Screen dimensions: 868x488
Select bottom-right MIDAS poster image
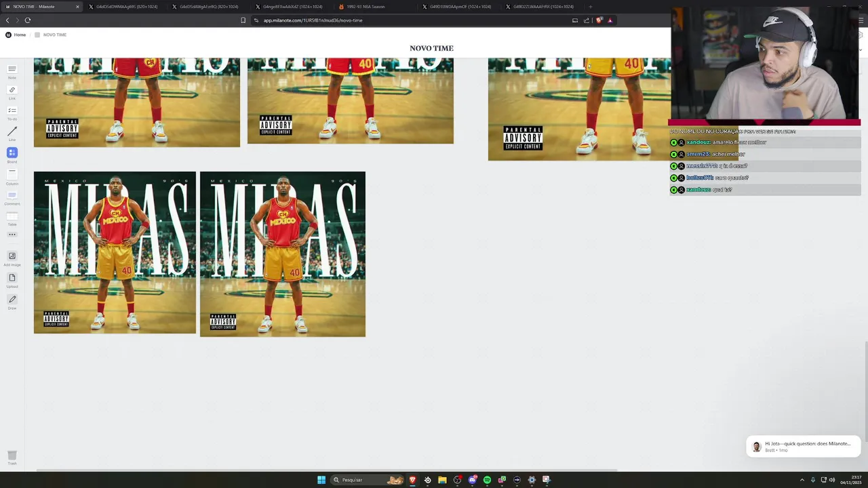[283, 254]
